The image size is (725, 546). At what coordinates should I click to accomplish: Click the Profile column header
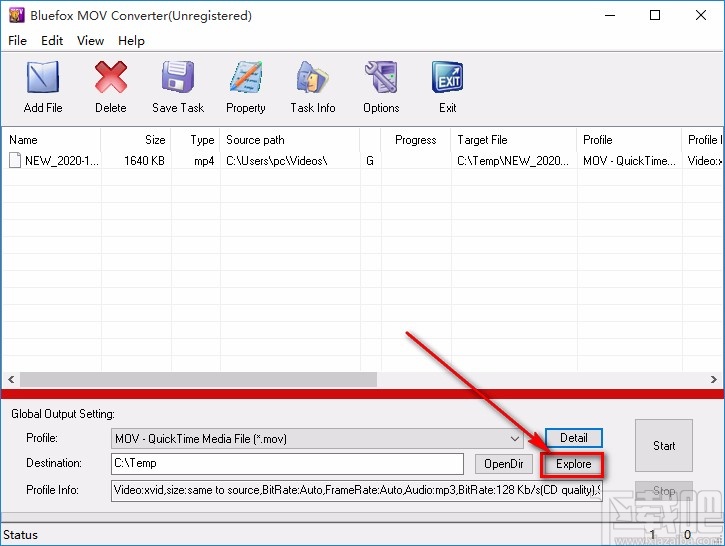(629, 140)
